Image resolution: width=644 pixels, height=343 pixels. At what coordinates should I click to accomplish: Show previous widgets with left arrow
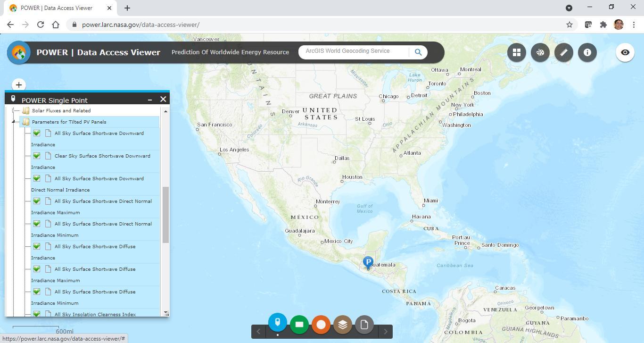258,332
